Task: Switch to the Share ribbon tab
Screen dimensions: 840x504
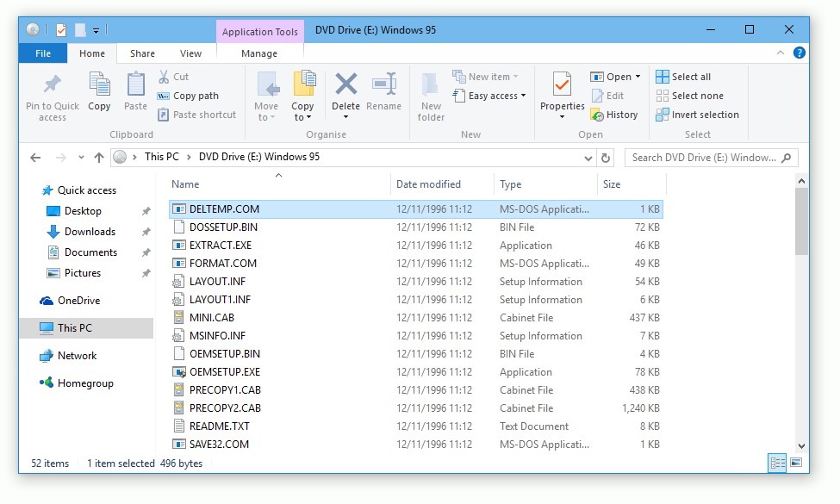Action: (x=142, y=53)
